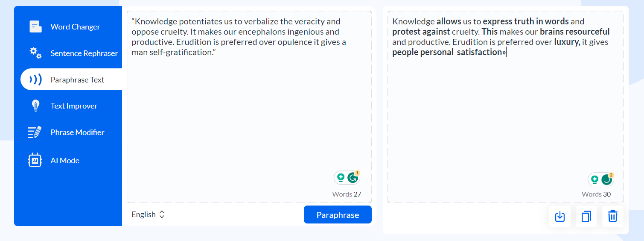Click the Sentence Rephraser gears icon

point(35,53)
